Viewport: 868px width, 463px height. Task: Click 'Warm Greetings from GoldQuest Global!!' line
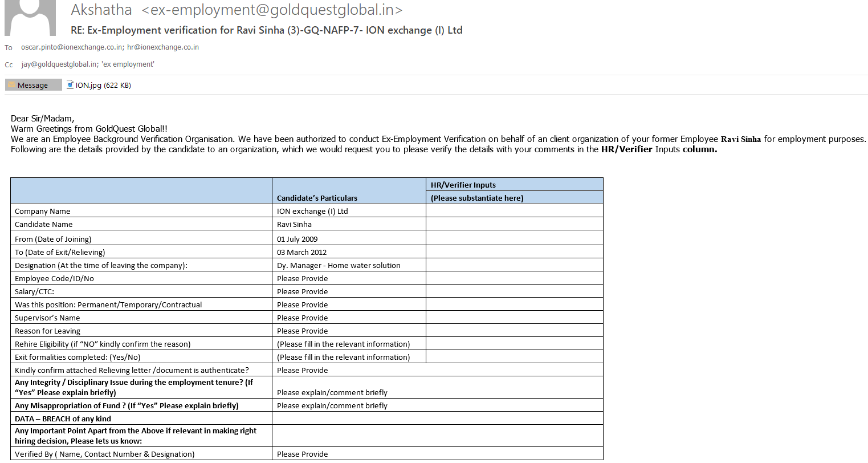point(89,129)
